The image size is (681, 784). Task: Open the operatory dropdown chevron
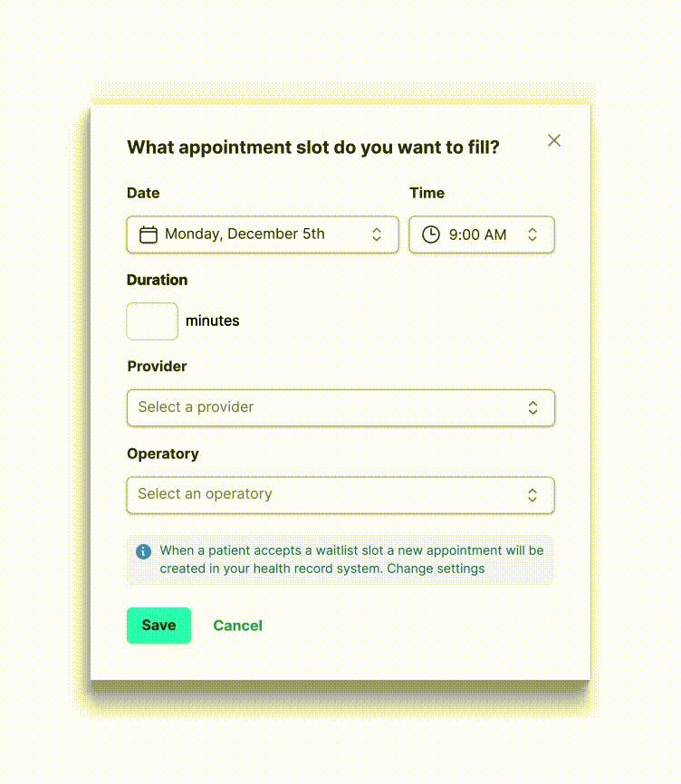(x=532, y=495)
